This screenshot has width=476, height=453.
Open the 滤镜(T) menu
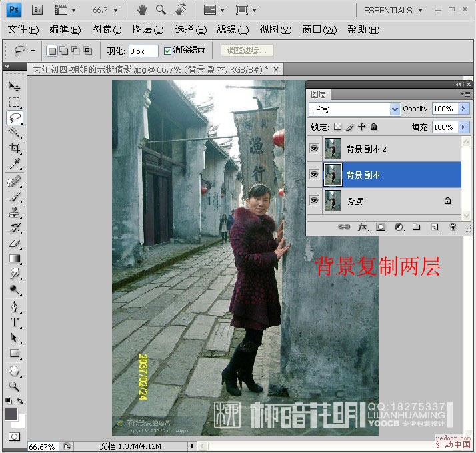click(x=233, y=29)
